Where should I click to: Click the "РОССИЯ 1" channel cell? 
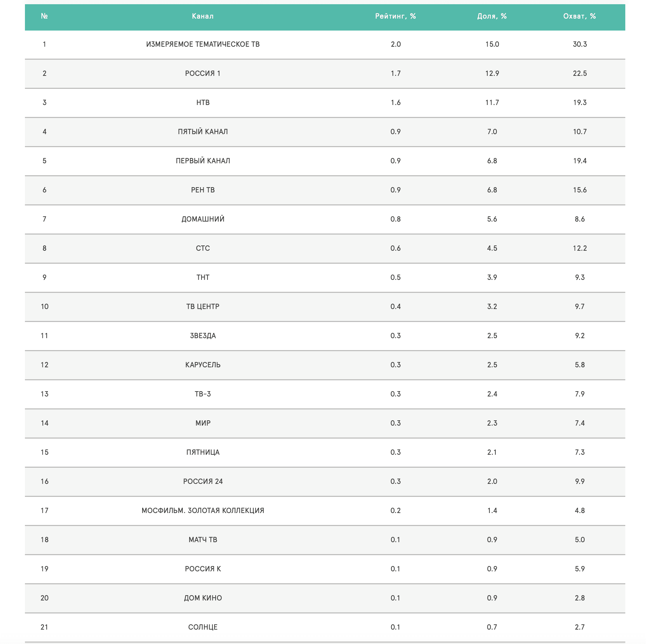(x=203, y=73)
